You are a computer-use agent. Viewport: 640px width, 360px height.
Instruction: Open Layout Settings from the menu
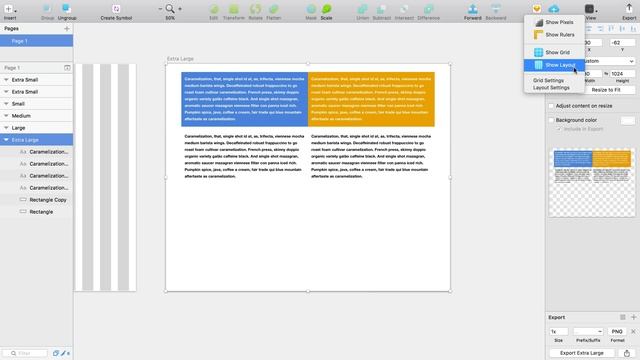coord(551,88)
